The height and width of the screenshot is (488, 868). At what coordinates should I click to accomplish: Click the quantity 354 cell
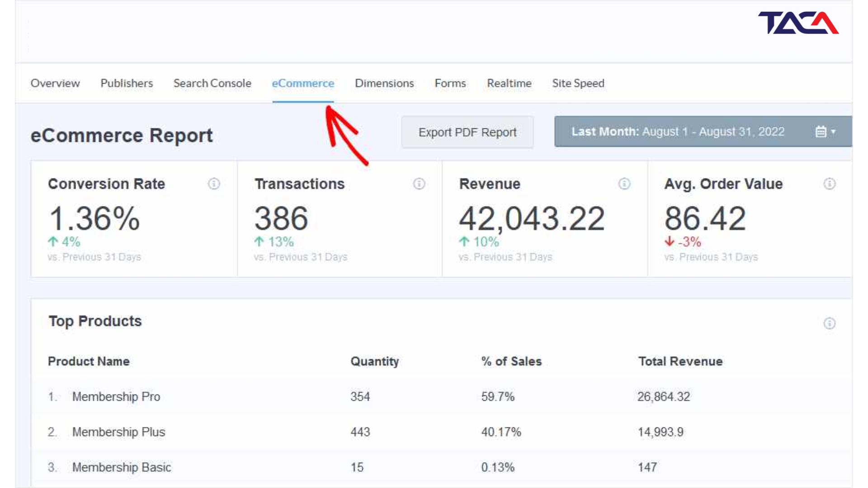pyautogui.click(x=360, y=397)
